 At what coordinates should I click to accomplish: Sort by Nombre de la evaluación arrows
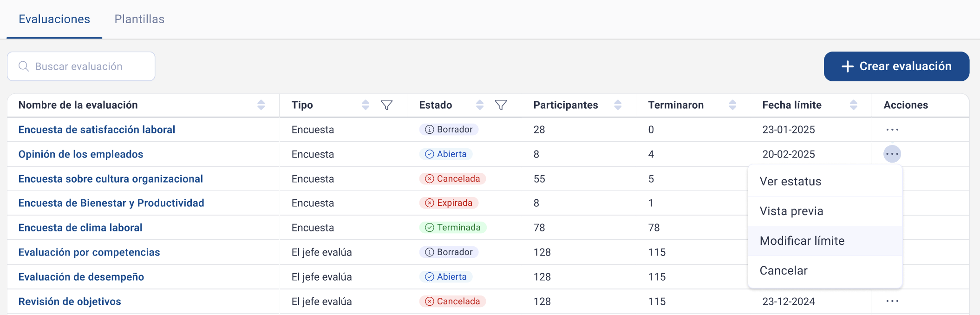(261, 105)
